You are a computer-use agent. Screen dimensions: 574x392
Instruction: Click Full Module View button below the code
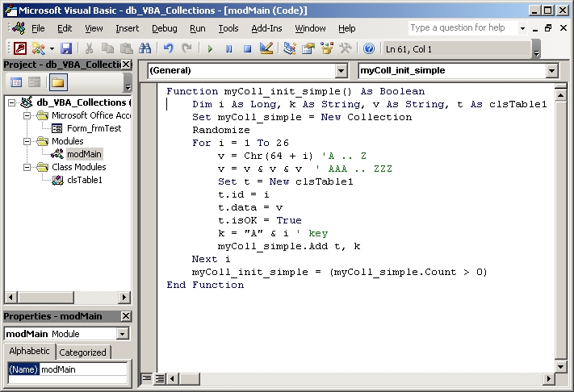[160, 378]
